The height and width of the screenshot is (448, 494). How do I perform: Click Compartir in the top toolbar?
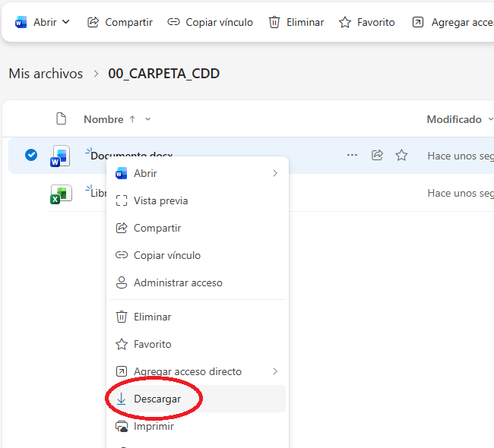tap(120, 22)
